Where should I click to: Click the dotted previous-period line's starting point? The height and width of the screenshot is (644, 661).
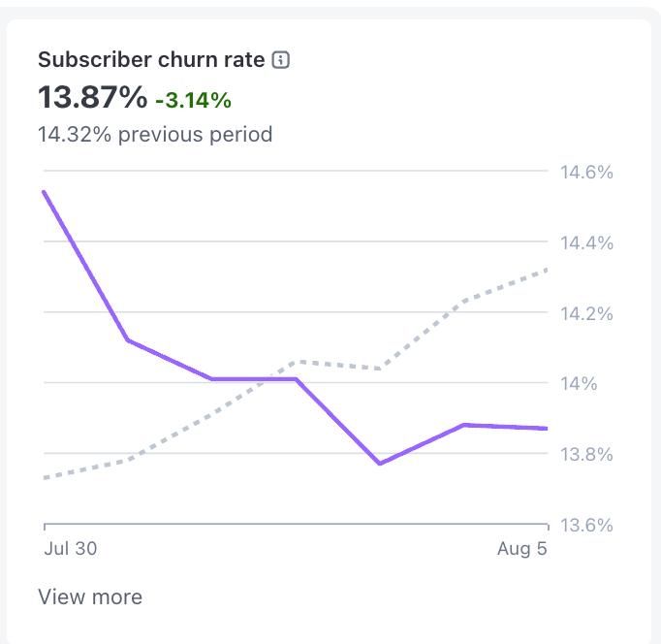46,477
